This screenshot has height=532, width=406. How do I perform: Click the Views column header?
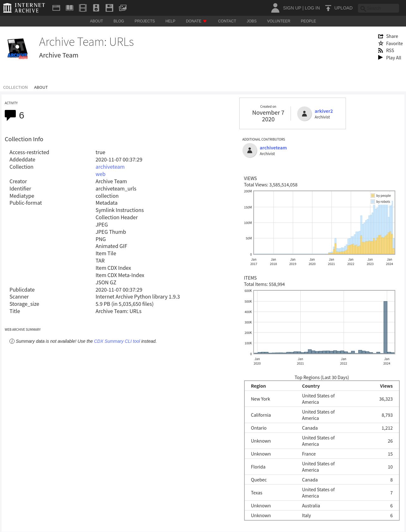(386, 386)
